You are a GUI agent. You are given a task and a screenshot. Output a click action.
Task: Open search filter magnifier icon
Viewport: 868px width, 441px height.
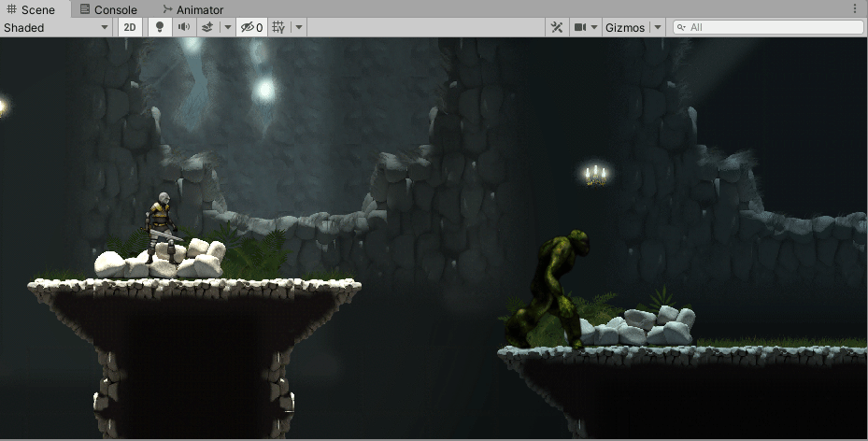pos(681,27)
